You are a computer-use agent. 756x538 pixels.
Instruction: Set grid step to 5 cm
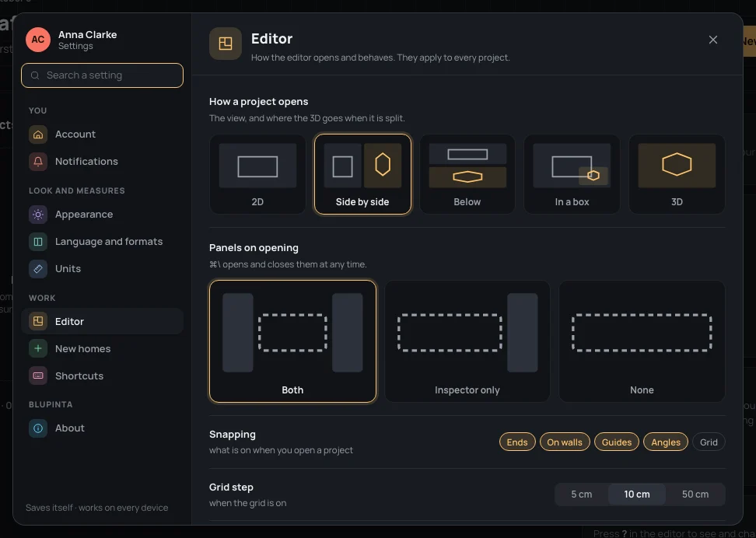pos(582,494)
